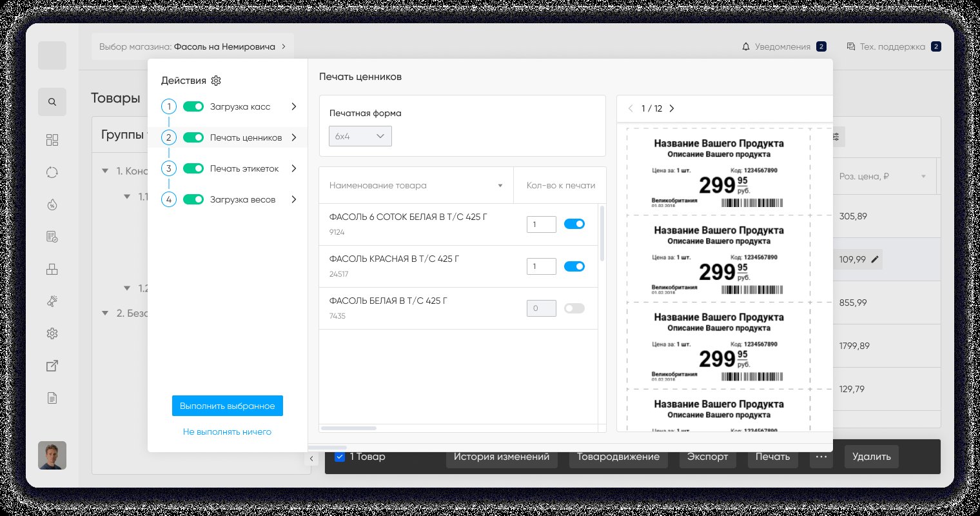The image size is (980, 516).
Task: Click the Выполнить выбранное button
Action: [x=228, y=406]
